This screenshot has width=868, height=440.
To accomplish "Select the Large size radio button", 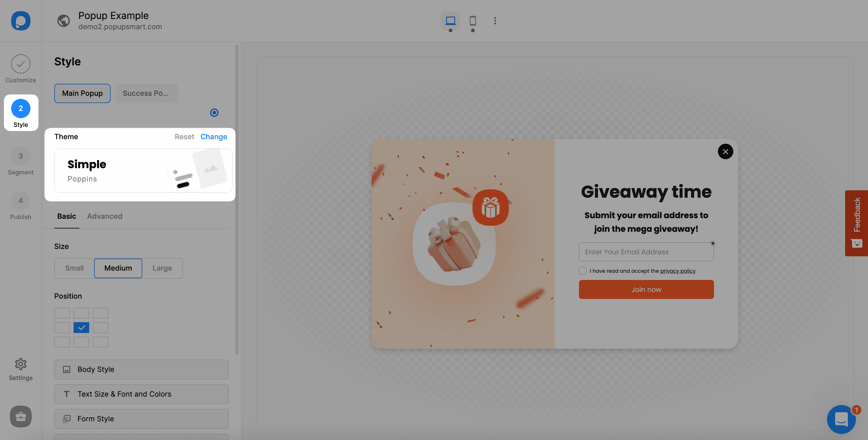I will [x=163, y=268].
